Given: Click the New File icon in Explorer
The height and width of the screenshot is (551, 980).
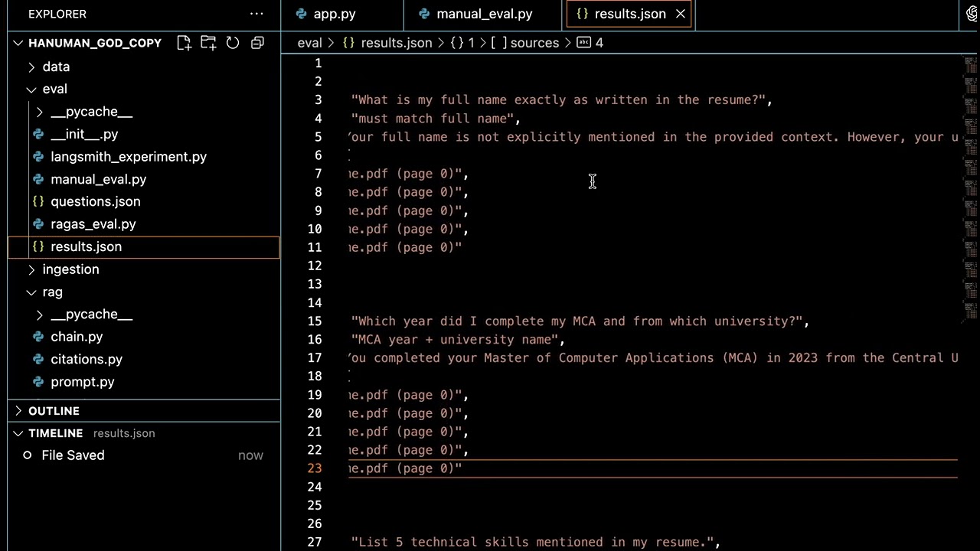Looking at the screenshot, I should 184,43.
